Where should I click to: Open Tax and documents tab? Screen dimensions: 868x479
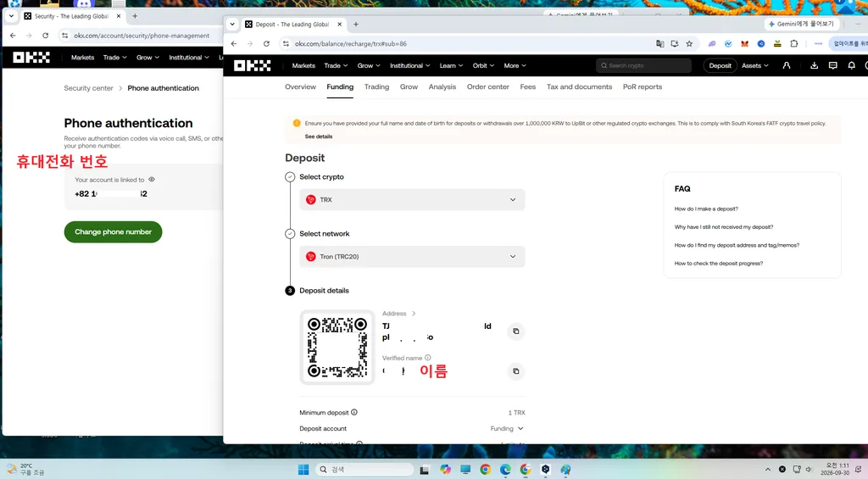click(x=579, y=87)
